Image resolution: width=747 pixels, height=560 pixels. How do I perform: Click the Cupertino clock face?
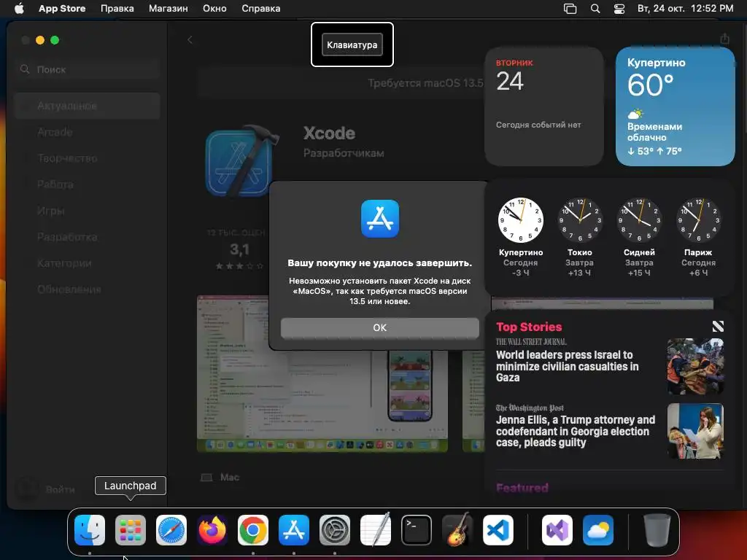[520, 220]
